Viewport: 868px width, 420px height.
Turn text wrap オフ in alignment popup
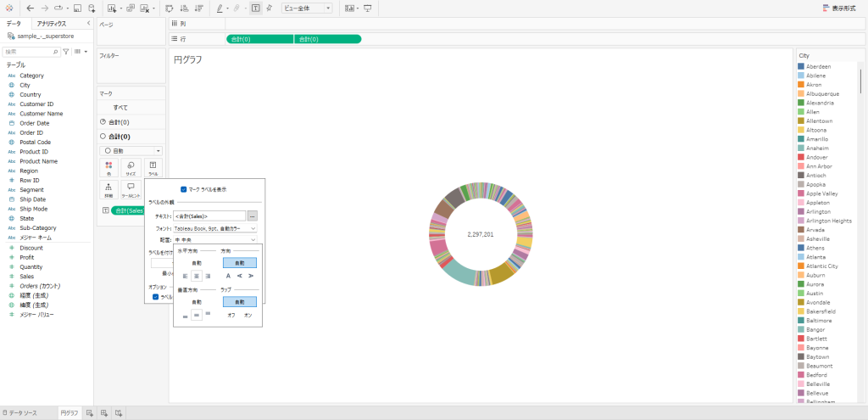231,315
